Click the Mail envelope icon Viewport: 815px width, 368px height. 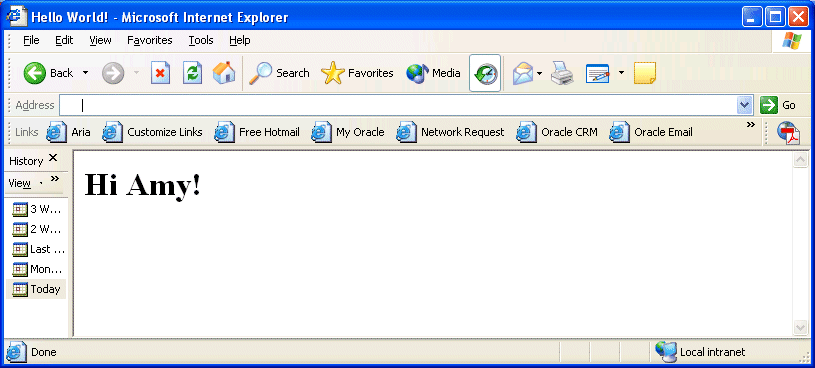point(523,73)
